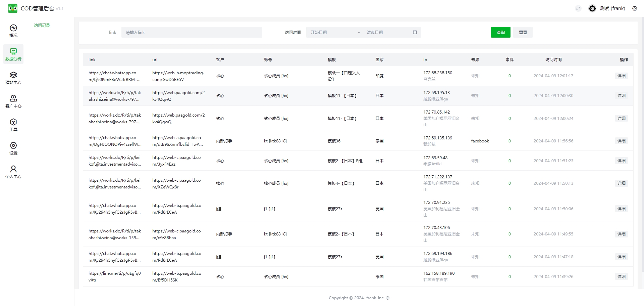Image resolution: width=644 pixels, height=306 pixels.
Task: Click 详细 for the 11:49:55 row
Action: pos(622,234)
